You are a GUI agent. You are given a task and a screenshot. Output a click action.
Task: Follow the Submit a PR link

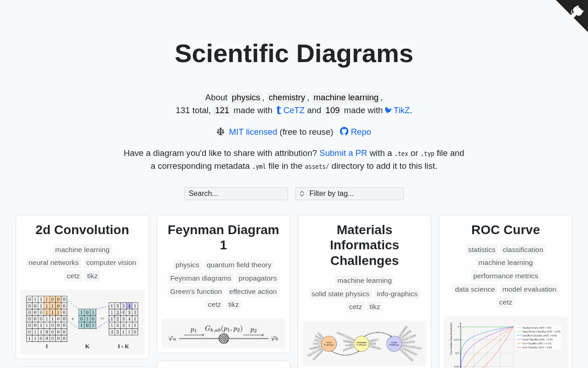click(x=343, y=153)
